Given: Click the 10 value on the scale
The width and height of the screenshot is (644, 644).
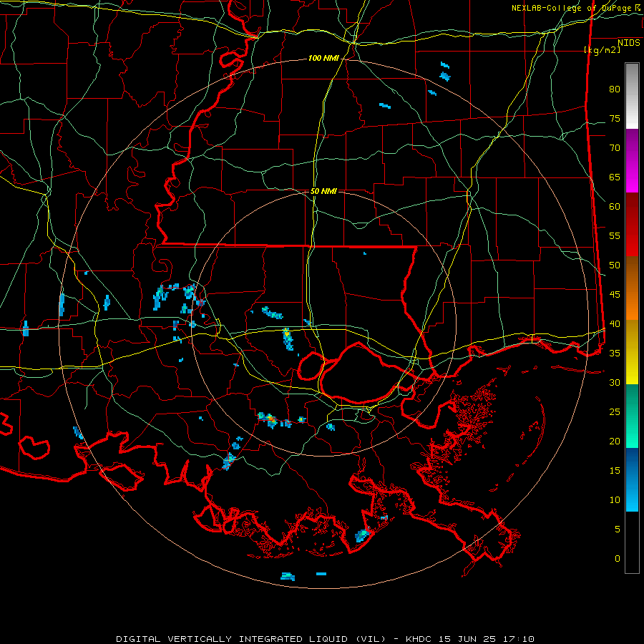Looking at the screenshot, I should pos(615,500).
